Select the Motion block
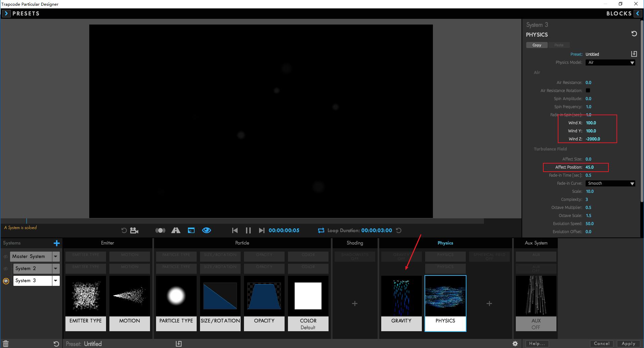Image resolution: width=644 pixels, height=348 pixels. coord(130,304)
